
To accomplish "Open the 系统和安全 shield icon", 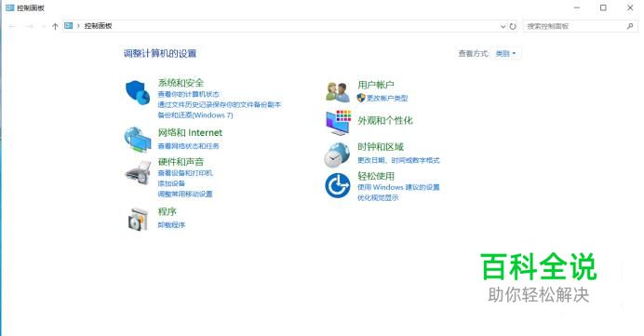I will click(138, 93).
